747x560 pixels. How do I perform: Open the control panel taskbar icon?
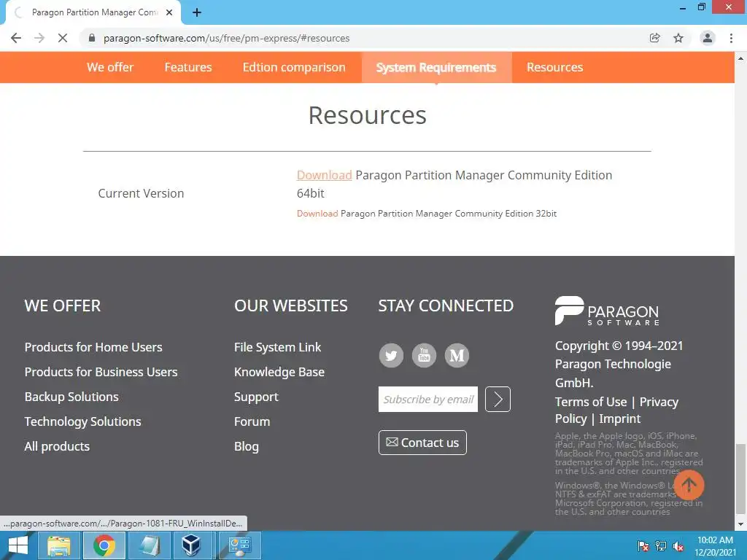[239, 545]
